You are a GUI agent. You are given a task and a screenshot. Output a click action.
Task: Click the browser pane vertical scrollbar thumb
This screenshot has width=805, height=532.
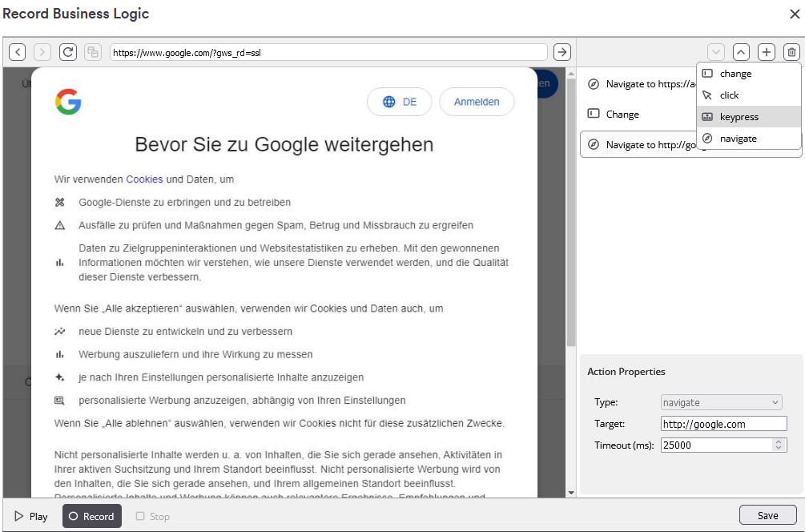coord(571,212)
